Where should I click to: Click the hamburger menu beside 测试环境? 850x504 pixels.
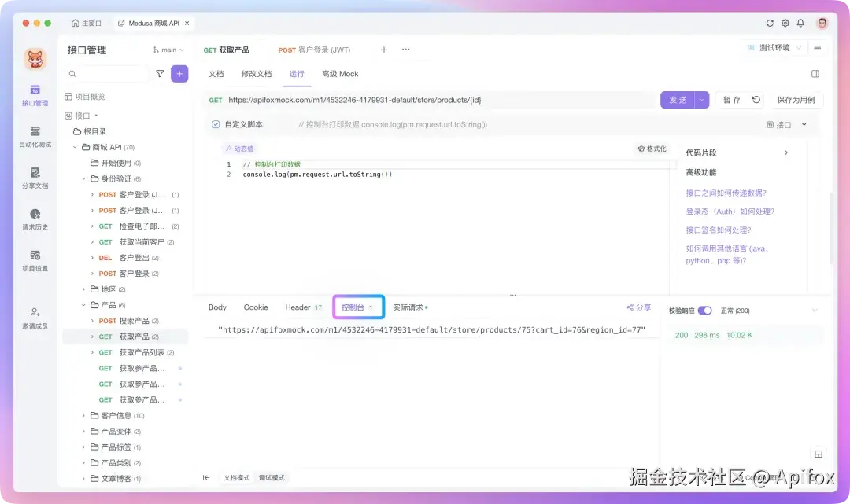[818, 48]
